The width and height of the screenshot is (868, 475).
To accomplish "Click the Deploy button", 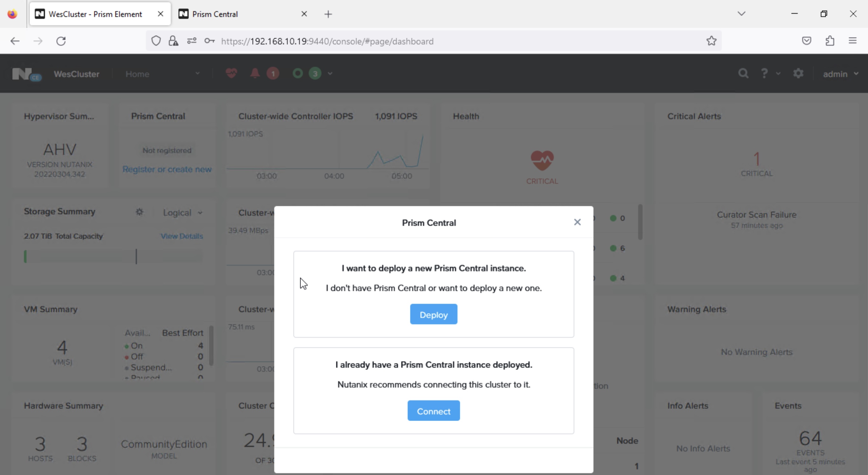I will (x=433, y=314).
